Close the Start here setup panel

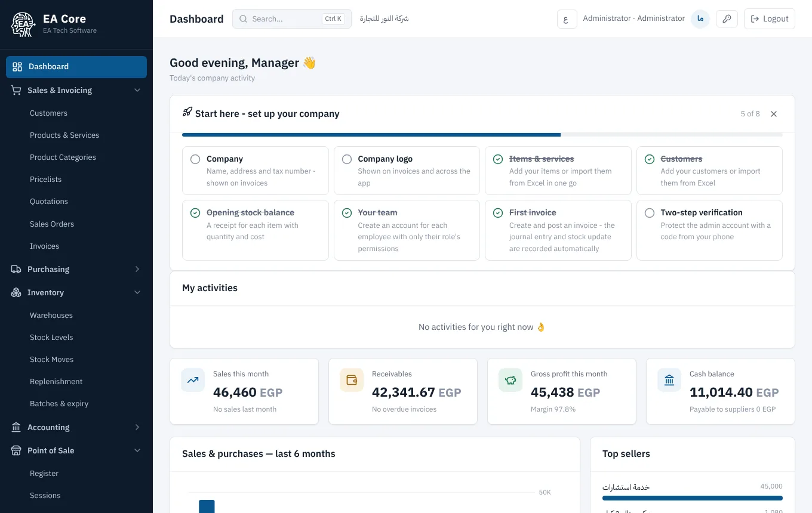pyautogui.click(x=774, y=114)
